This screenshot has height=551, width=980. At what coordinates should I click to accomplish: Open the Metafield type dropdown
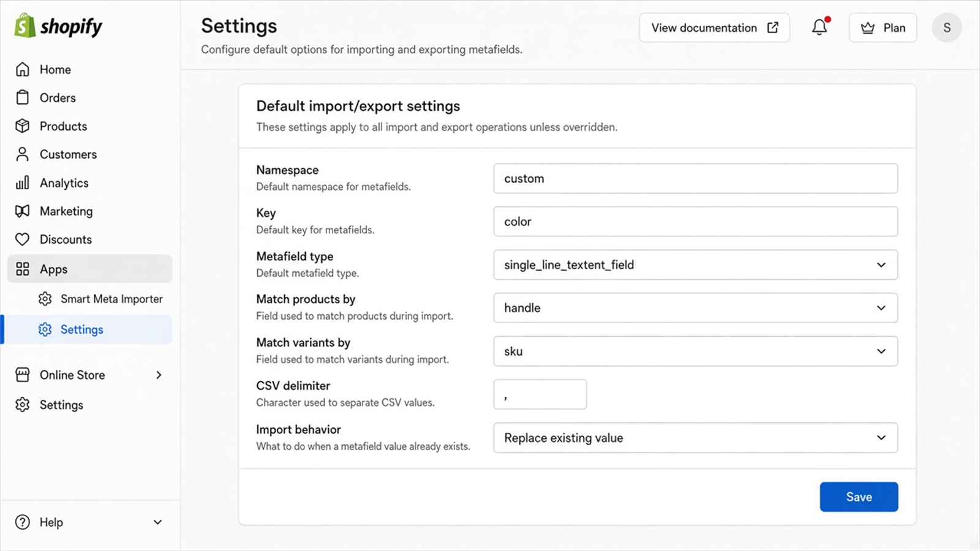[x=696, y=264]
